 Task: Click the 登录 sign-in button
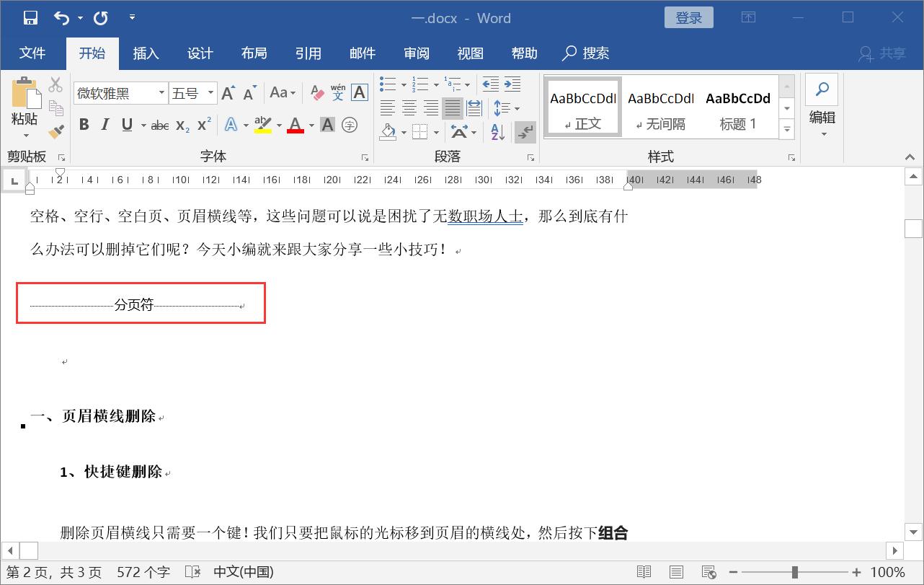688,17
